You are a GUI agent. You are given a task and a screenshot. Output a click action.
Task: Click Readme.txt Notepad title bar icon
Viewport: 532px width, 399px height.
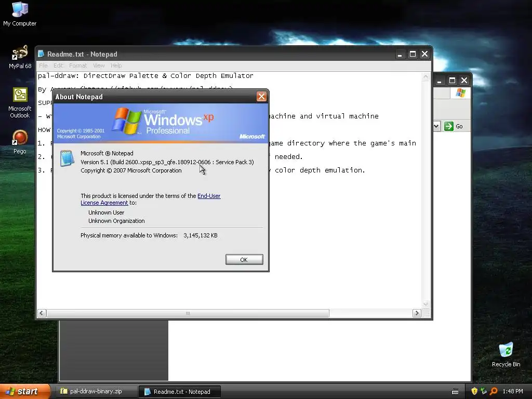pos(41,54)
